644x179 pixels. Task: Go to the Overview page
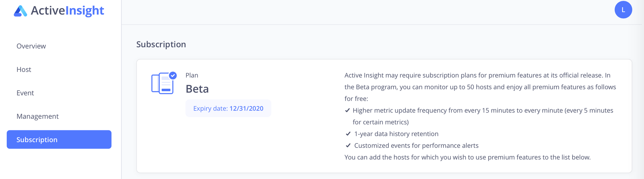(x=31, y=46)
